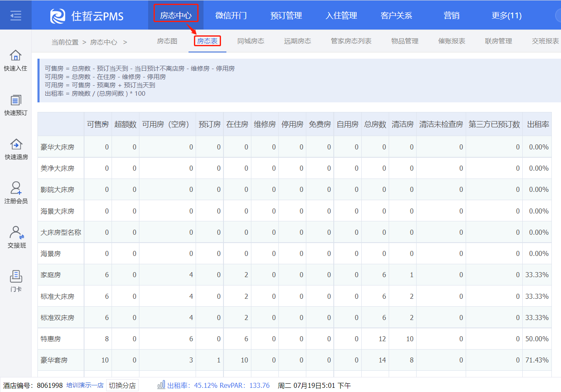
Task: Open 客户关系 top menu
Action: [x=397, y=15]
